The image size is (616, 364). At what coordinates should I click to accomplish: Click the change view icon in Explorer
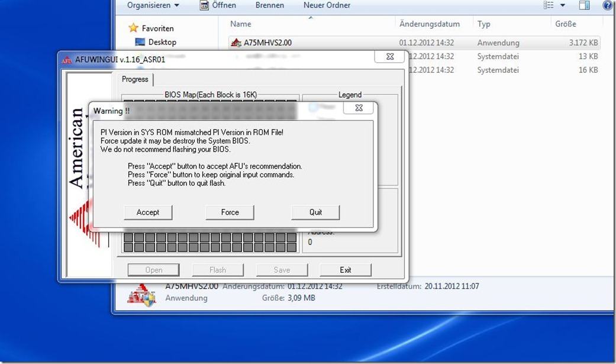(549, 5)
